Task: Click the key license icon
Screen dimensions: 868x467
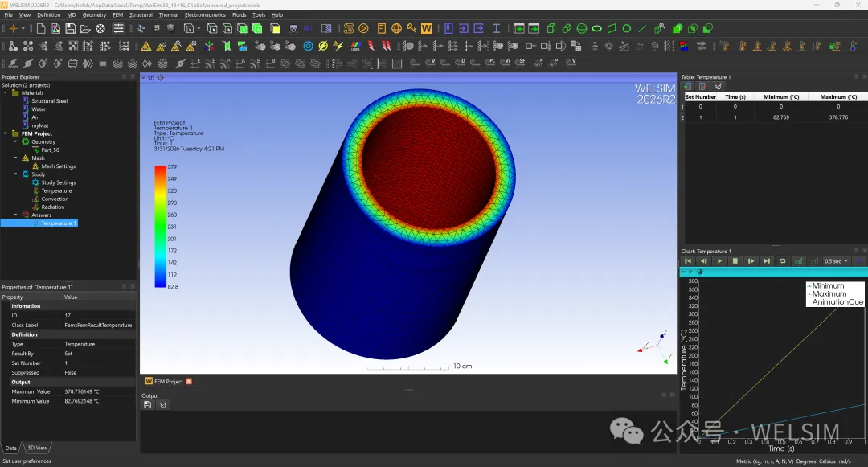Action: (x=411, y=28)
